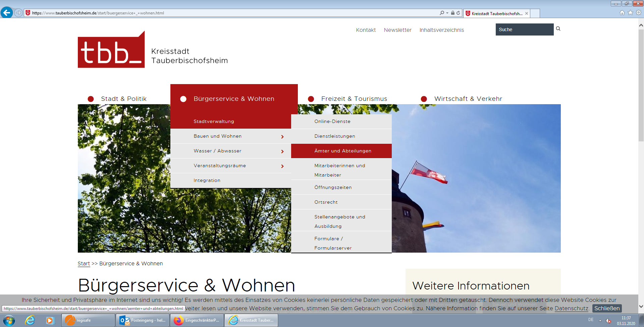Click the Start breadcrumb link
The image size is (644, 327).
point(84,264)
